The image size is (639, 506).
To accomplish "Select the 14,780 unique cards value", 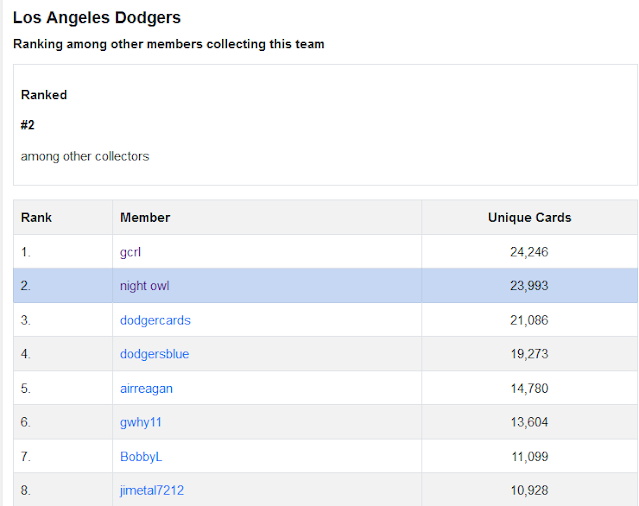I will pos(529,389).
